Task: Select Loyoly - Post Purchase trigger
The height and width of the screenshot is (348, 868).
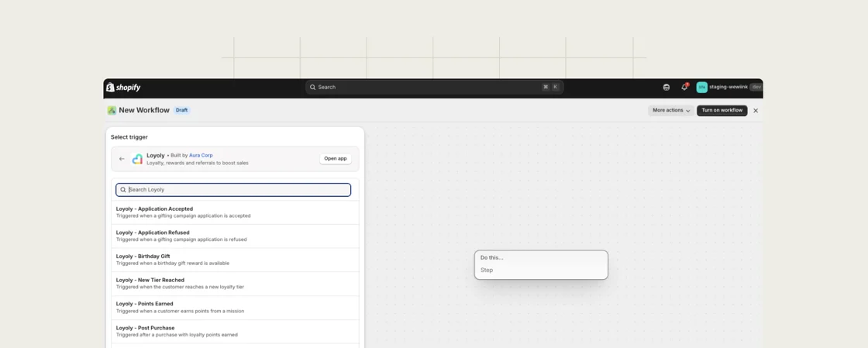Action: 235,332
